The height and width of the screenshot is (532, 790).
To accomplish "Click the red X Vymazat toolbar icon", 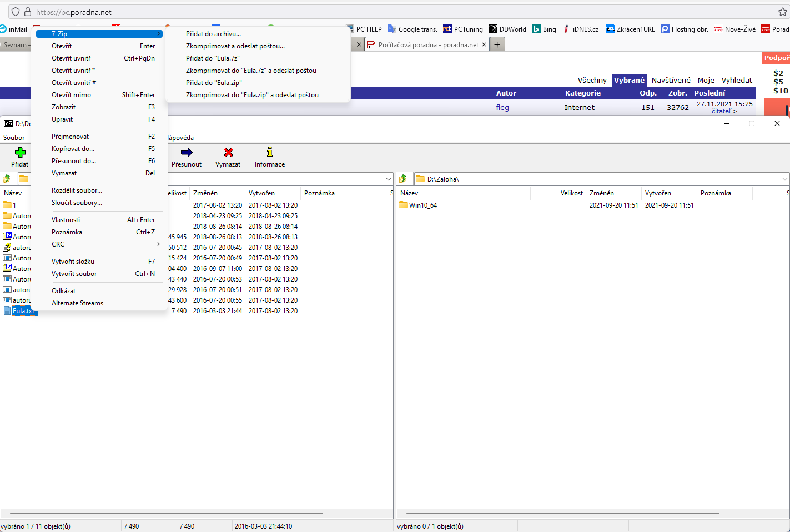I will point(228,152).
